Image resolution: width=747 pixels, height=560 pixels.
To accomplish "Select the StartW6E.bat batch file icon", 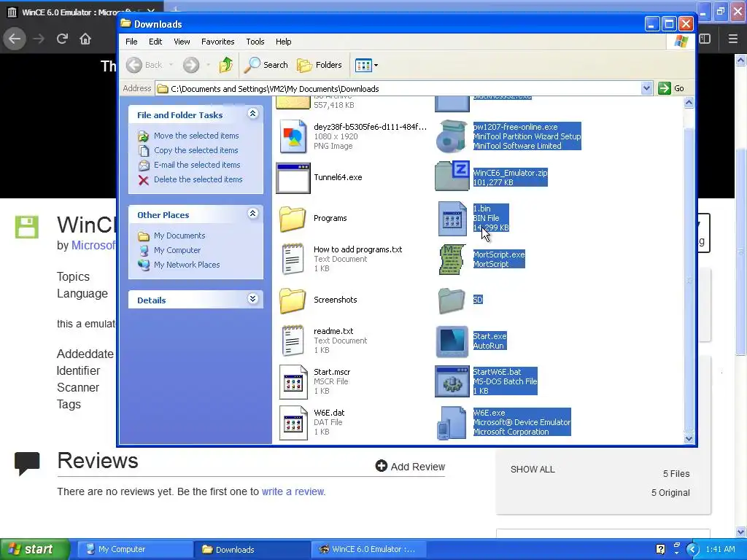I will coord(452,381).
